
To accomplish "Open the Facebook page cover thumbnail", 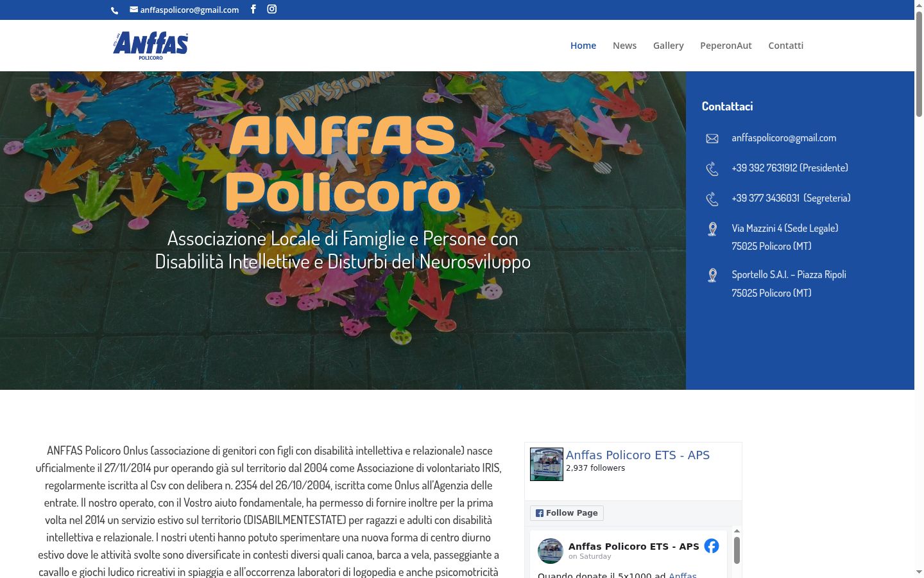I will pyautogui.click(x=547, y=464).
